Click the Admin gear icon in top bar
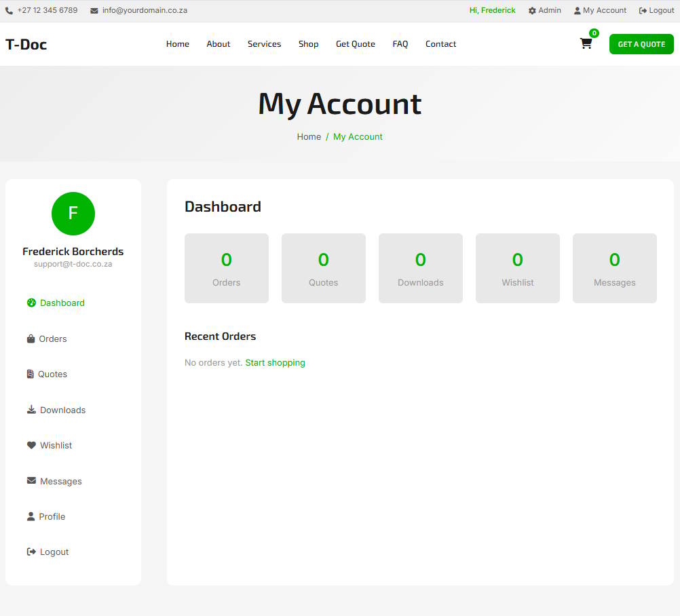This screenshot has height=616, width=680. 532,11
